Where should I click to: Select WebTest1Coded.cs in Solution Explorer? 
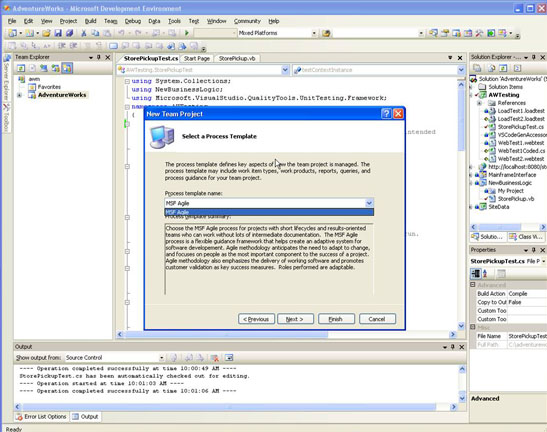pyautogui.click(x=521, y=151)
